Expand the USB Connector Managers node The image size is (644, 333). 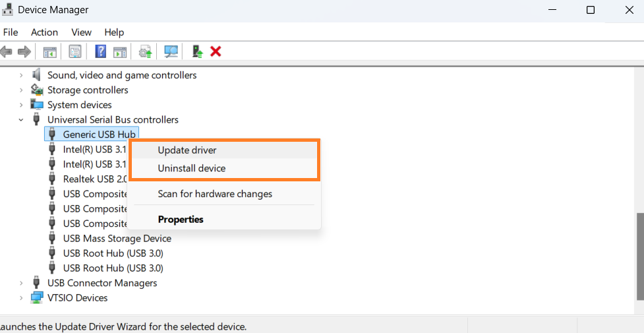[x=21, y=283]
